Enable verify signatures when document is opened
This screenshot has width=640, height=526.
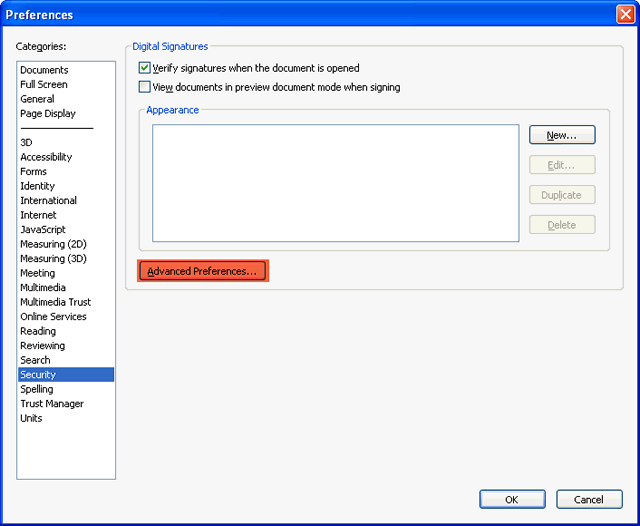tap(144, 68)
